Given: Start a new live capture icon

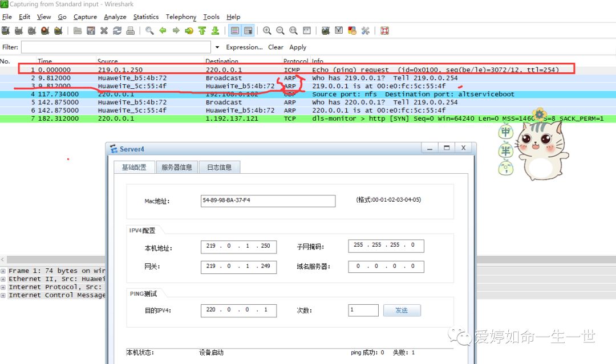Looking at the screenshot, I should 32,31.
